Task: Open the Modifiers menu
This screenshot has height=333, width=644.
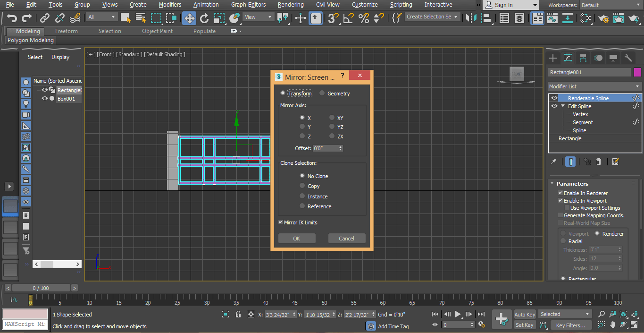Action: (170, 5)
